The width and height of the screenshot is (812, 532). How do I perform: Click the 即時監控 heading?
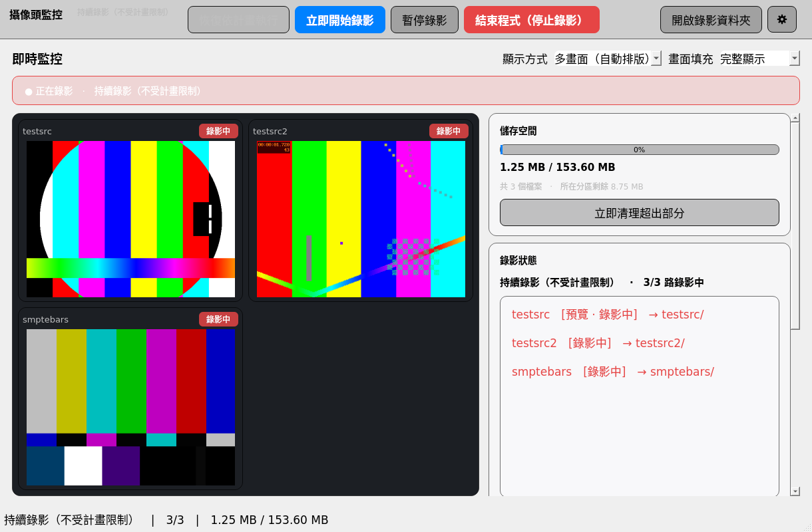coord(37,59)
